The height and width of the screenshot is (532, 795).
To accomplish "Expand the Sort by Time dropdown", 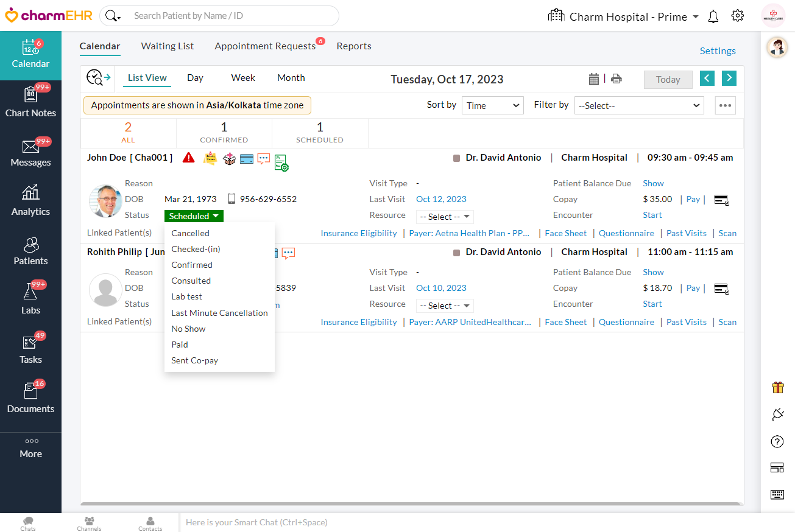I will point(492,105).
